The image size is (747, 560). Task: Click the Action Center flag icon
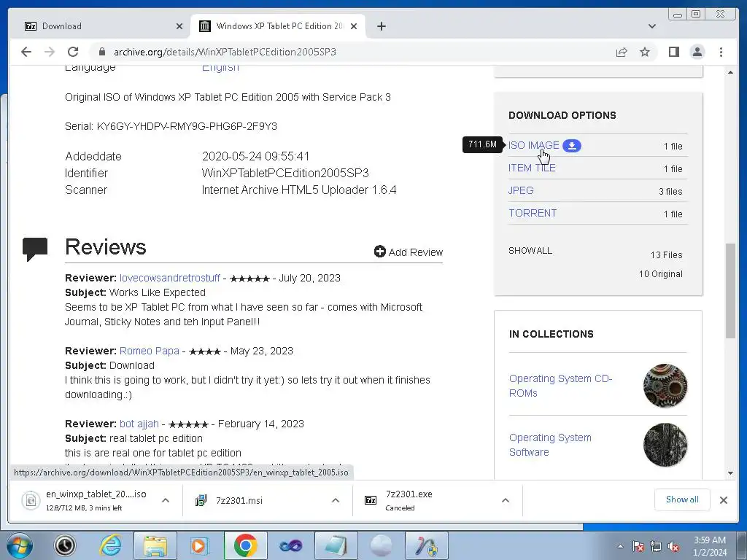[x=638, y=546]
